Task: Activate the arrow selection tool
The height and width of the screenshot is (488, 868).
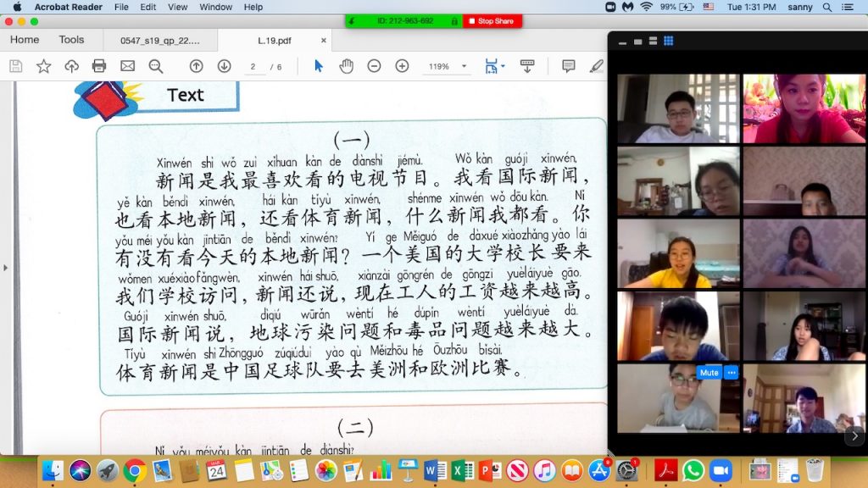Action: tap(319, 66)
